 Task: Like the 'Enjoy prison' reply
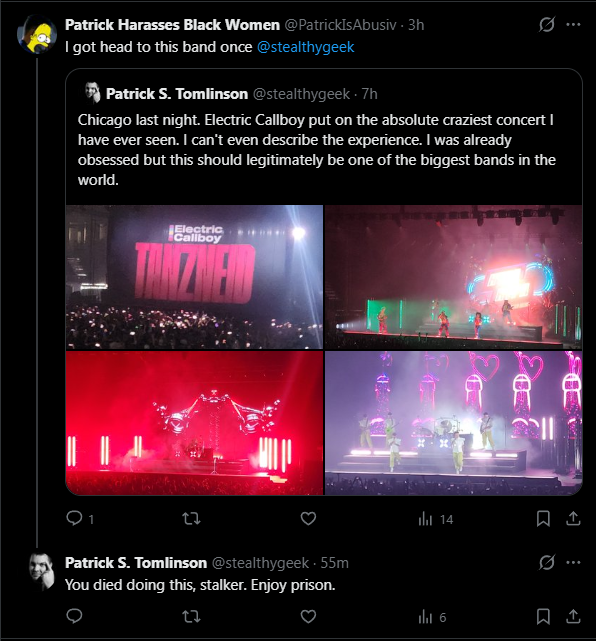[x=308, y=616]
